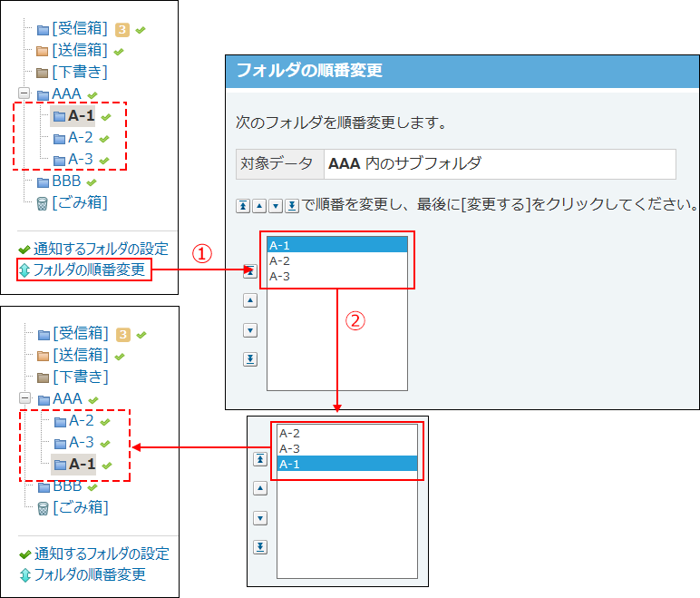The width and height of the screenshot is (700, 598).
Task: Click inline move-up icon in instruction text
Action: pyautogui.click(x=259, y=206)
